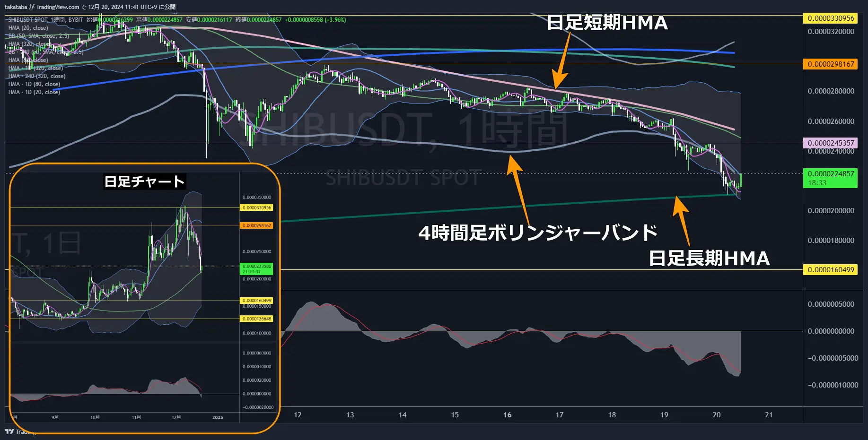The image size is (868, 440).
Task: Click inset chart 0.0000330956 yellow price label
Action: pos(257,208)
